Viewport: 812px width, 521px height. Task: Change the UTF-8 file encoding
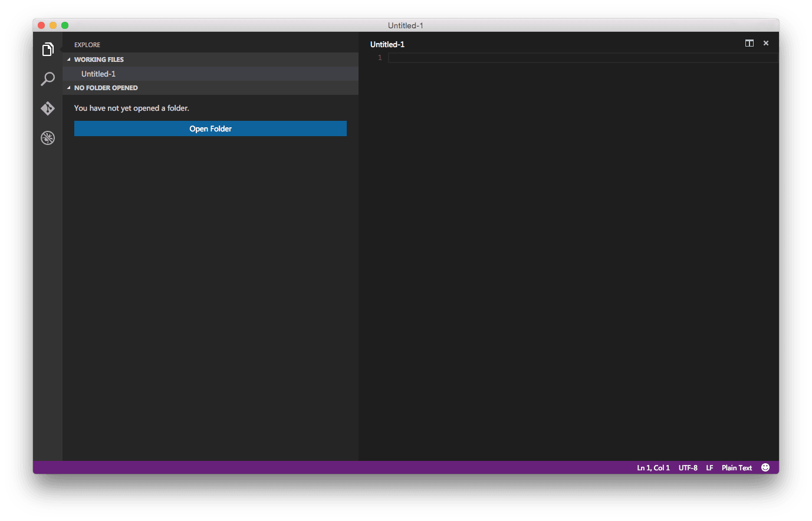click(688, 468)
